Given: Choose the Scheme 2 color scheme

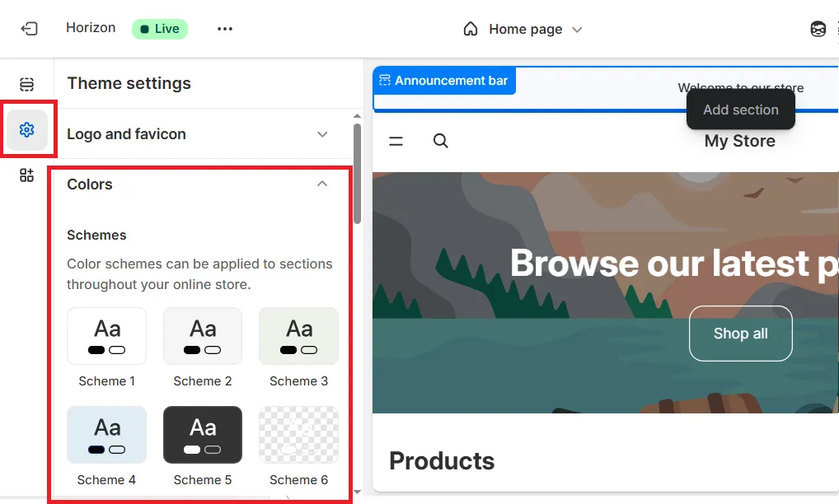Looking at the screenshot, I should [x=203, y=336].
